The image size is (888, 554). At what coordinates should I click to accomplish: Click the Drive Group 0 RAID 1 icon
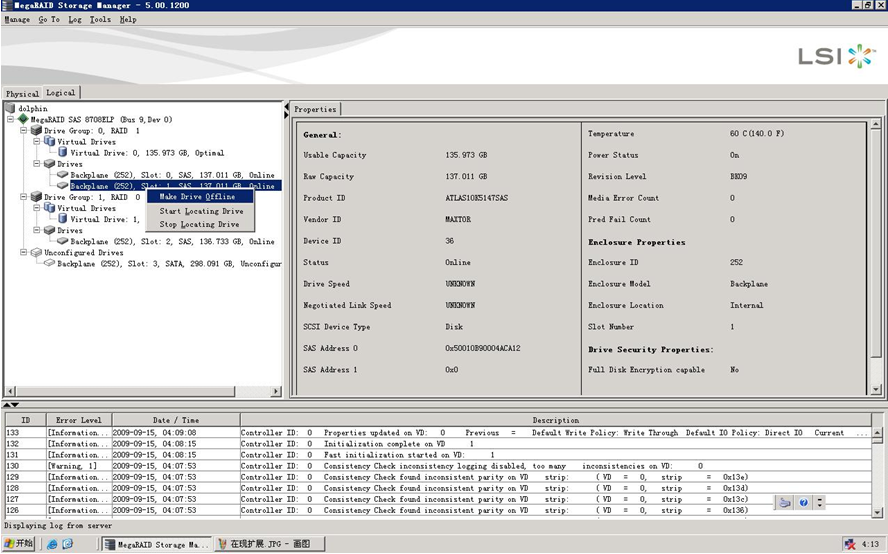coord(36,130)
